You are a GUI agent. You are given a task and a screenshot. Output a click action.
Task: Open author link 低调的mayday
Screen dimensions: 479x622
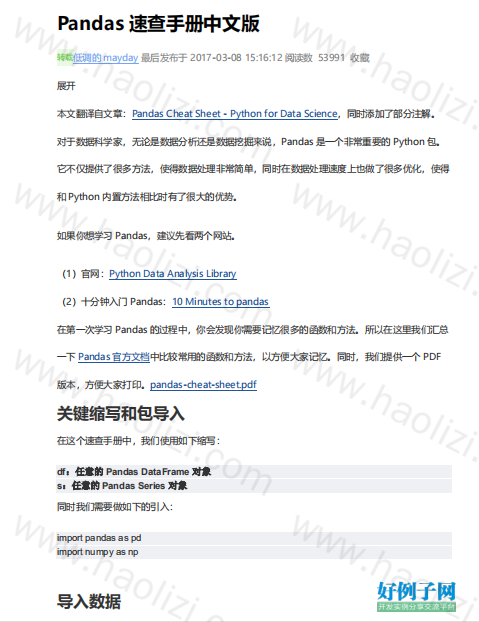105,58
